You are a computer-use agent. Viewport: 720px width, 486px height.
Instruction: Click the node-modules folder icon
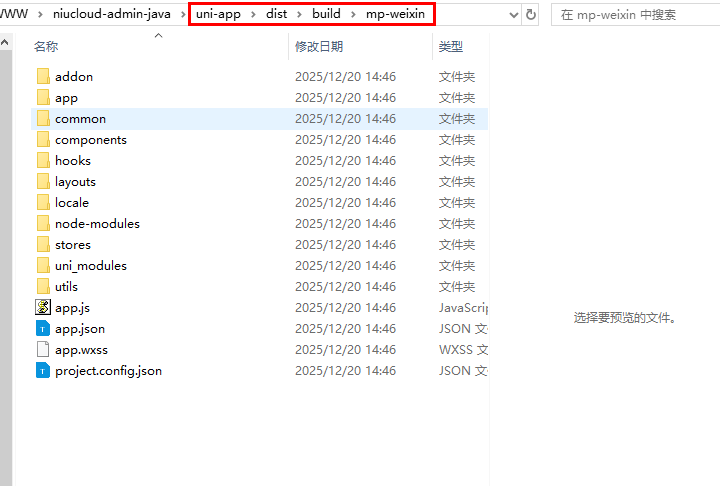(x=43, y=224)
